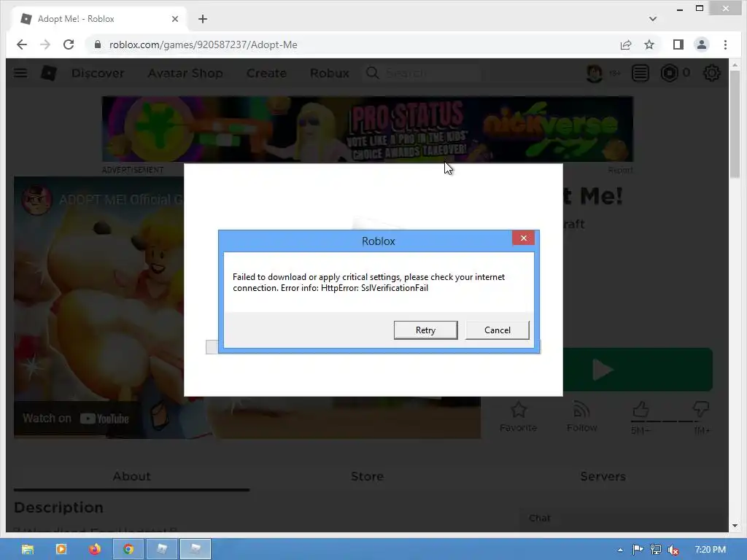Open Firefox from the taskbar

[95, 550]
